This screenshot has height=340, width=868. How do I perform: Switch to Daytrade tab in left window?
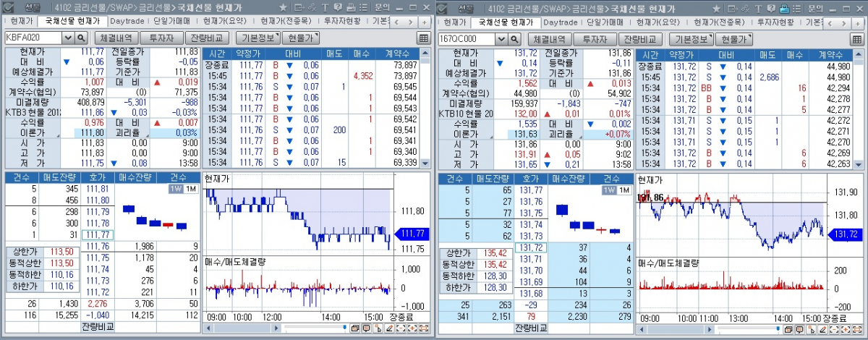pyautogui.click(x=128, y=22)
